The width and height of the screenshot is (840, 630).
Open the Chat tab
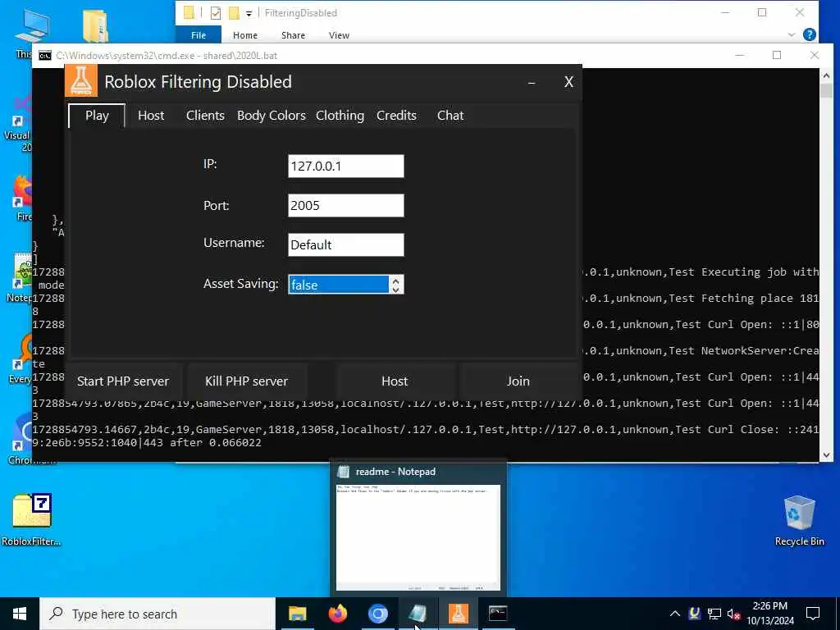450,116
